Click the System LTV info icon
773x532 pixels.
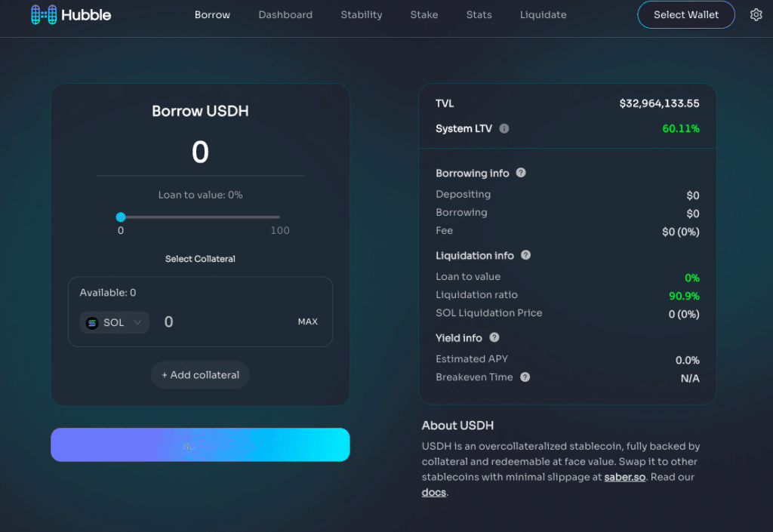click(x=504, y=128)
